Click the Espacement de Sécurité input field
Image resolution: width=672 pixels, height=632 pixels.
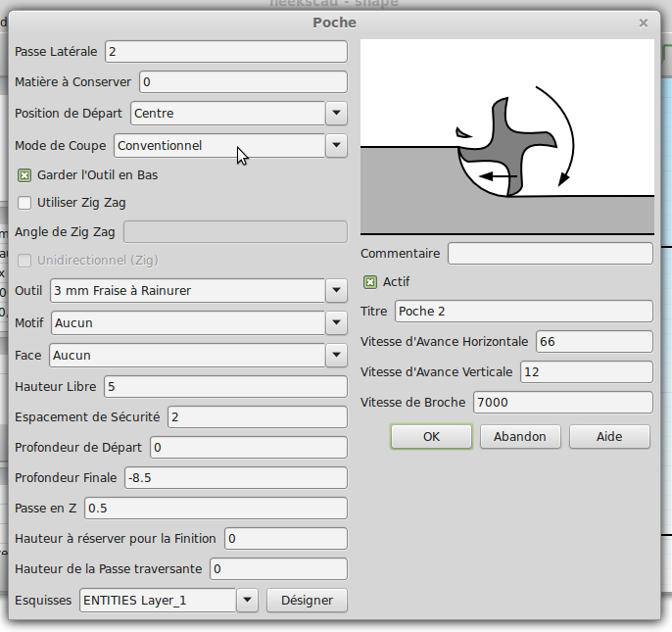click(257, 417)
